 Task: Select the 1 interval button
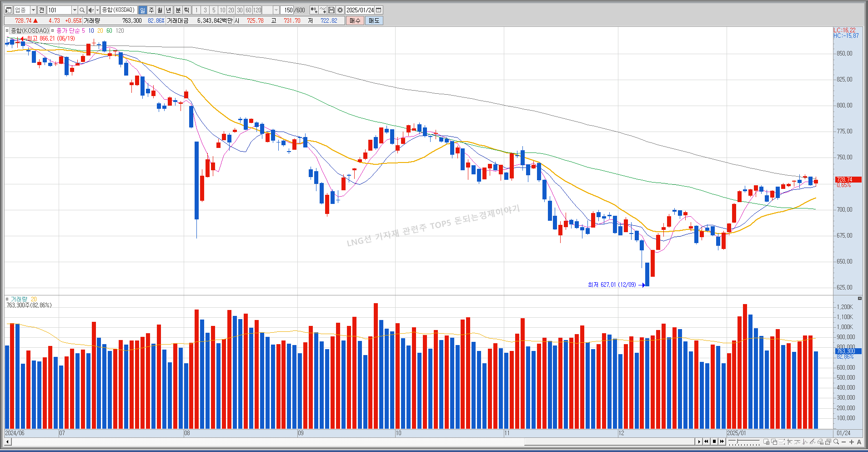(x=196, y=10)
